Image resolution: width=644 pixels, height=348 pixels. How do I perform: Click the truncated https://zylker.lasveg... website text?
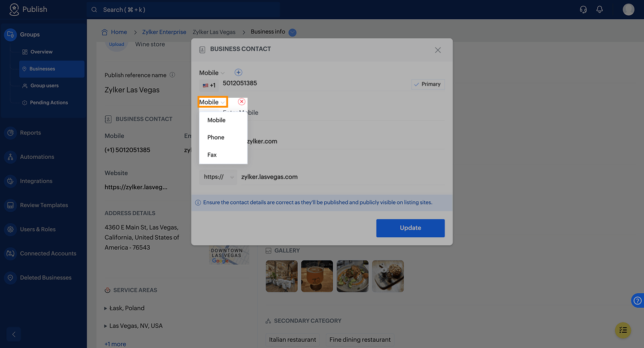click(136, 187)
